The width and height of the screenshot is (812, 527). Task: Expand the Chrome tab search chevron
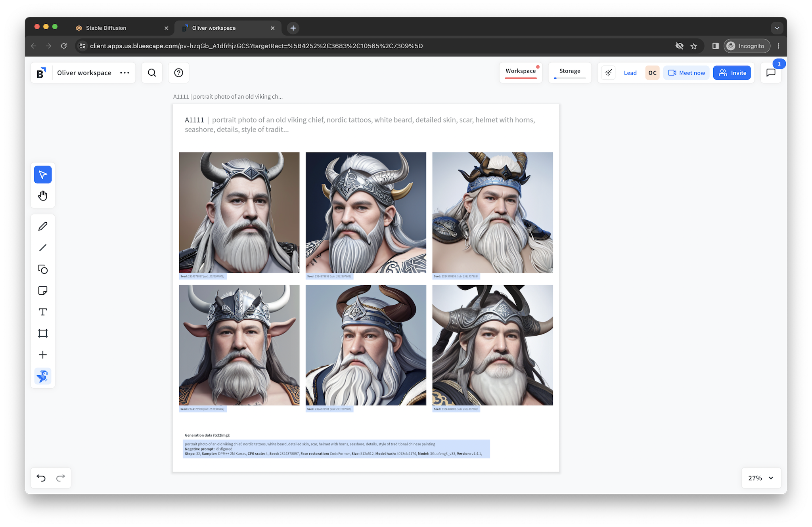click(777, 28)
